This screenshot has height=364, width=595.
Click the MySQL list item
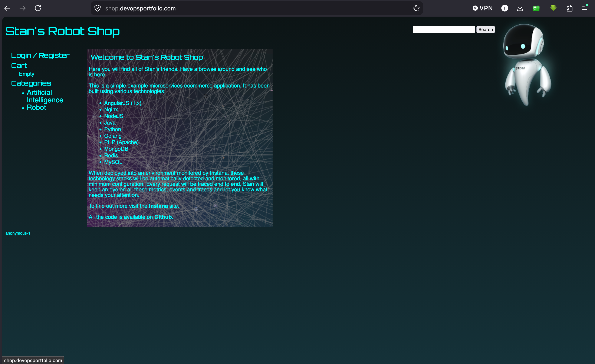coord(113,162)
